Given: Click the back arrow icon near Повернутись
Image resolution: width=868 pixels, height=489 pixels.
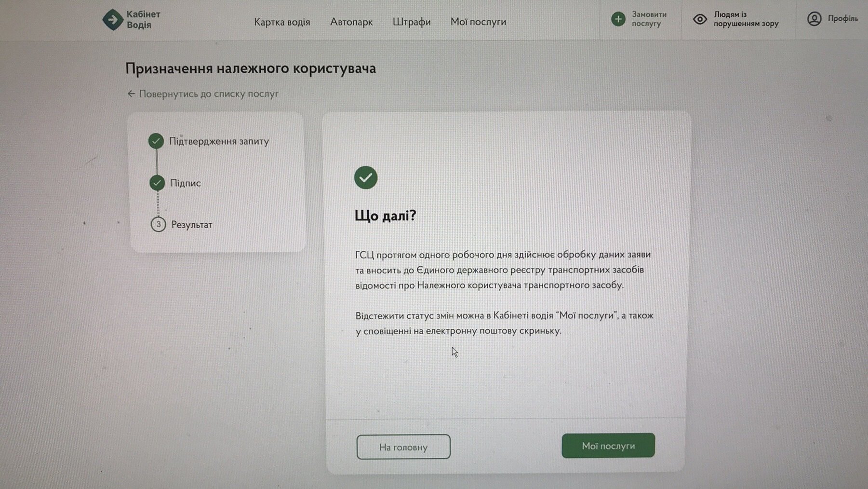Looking at the screenshot, I should coord(131,94).
